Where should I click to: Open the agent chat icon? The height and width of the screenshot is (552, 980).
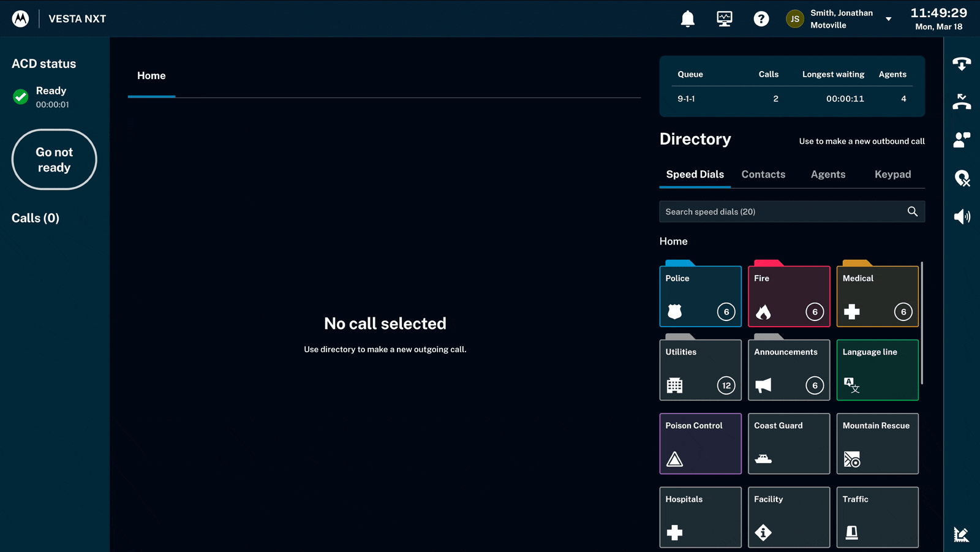pos(962,140)
